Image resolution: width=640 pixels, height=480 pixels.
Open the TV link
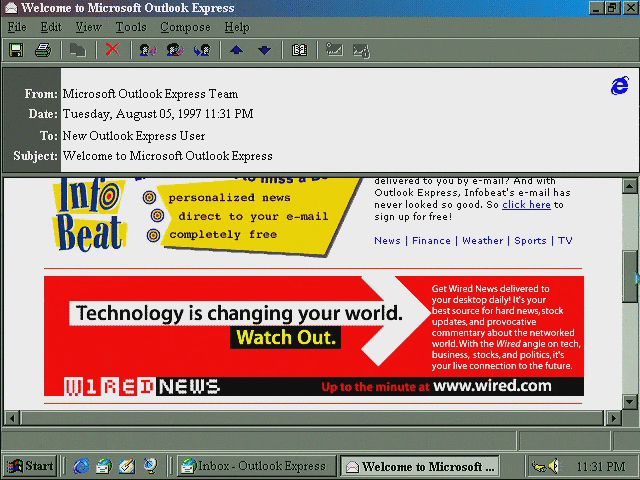click(565, 240)
